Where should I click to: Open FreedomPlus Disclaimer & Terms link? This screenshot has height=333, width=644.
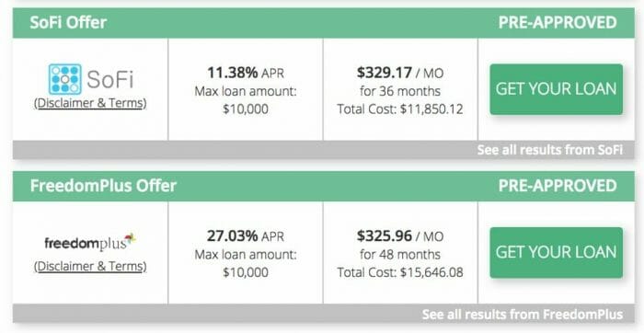[x=90, y=267]
